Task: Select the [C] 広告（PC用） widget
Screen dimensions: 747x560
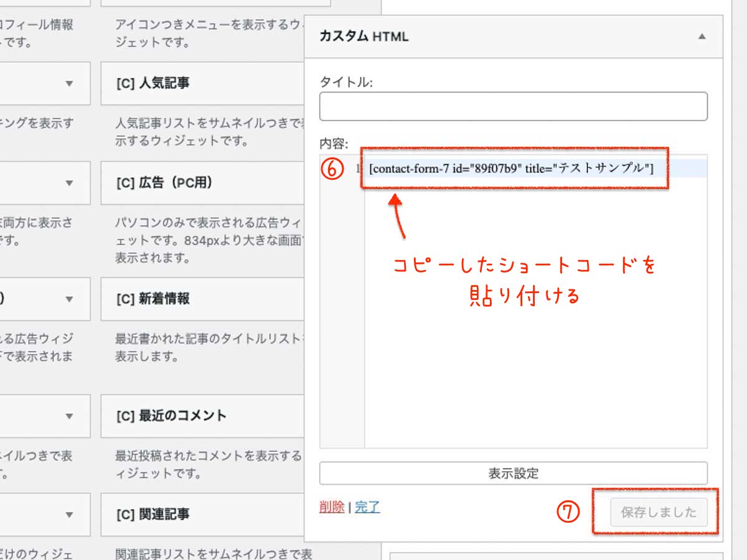Action: [x=164, y=183]
